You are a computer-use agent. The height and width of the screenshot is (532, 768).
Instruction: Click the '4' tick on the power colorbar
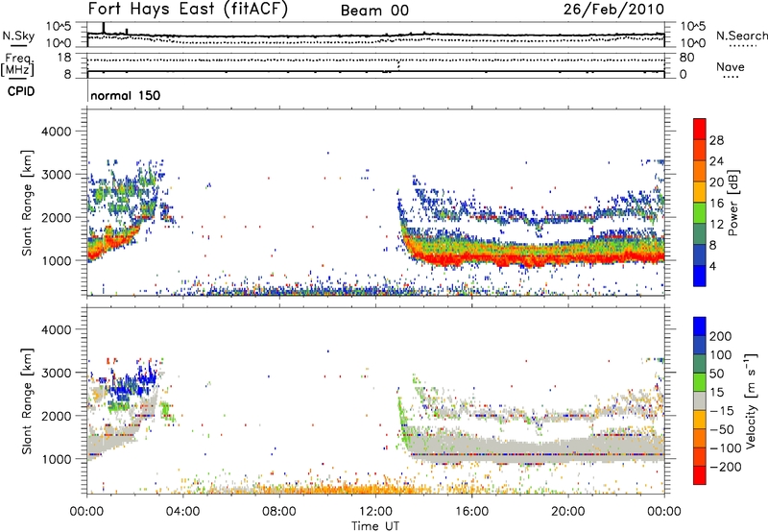click(712, 266)
